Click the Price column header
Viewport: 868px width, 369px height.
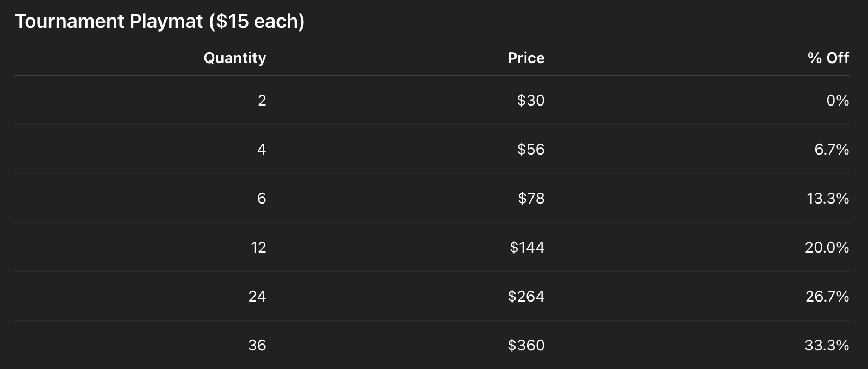(526, 58)
